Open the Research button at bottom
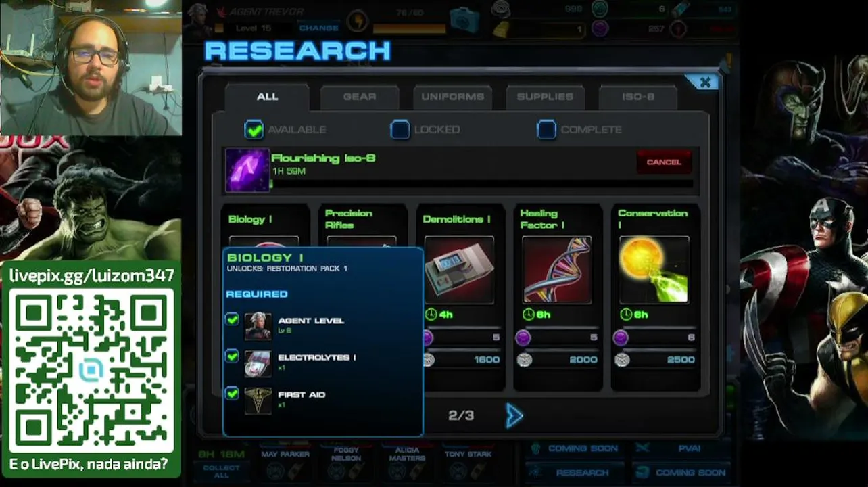The height and width of the screenshot is (487, 868). point(574,472)
